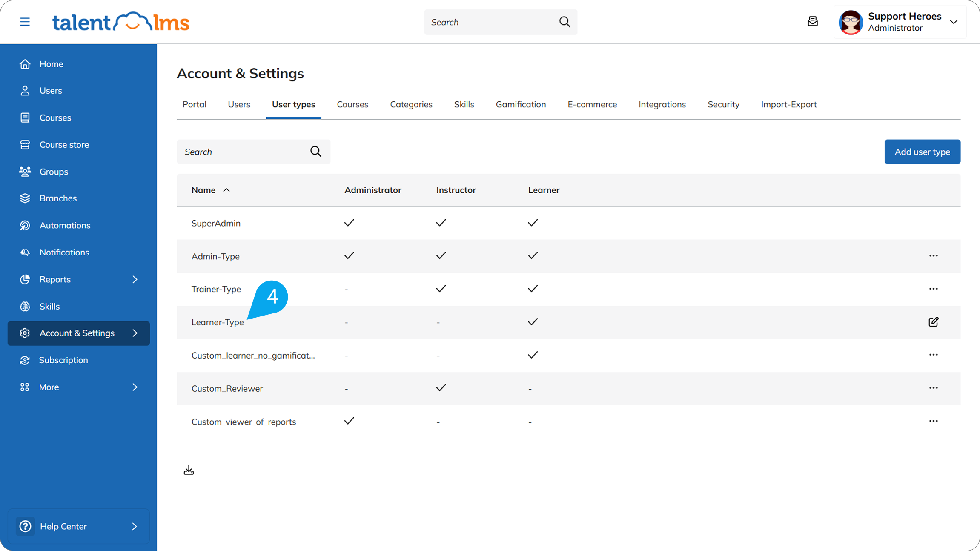Open the hamburger menu icon

point(25,22)
